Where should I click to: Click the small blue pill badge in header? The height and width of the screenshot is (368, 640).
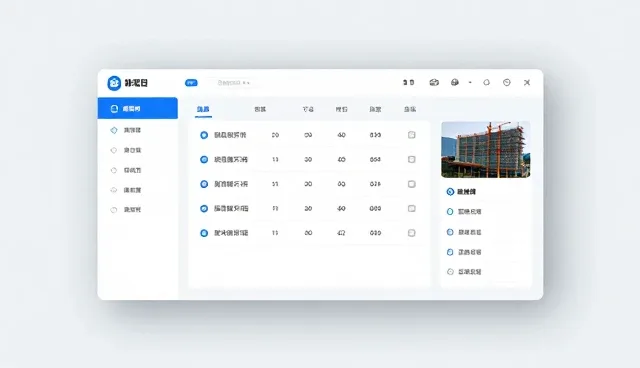pyautogui.click(x=191, y=83)
